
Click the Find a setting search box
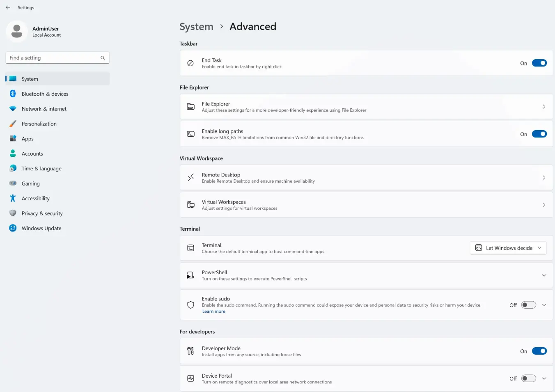click(53, 58)
